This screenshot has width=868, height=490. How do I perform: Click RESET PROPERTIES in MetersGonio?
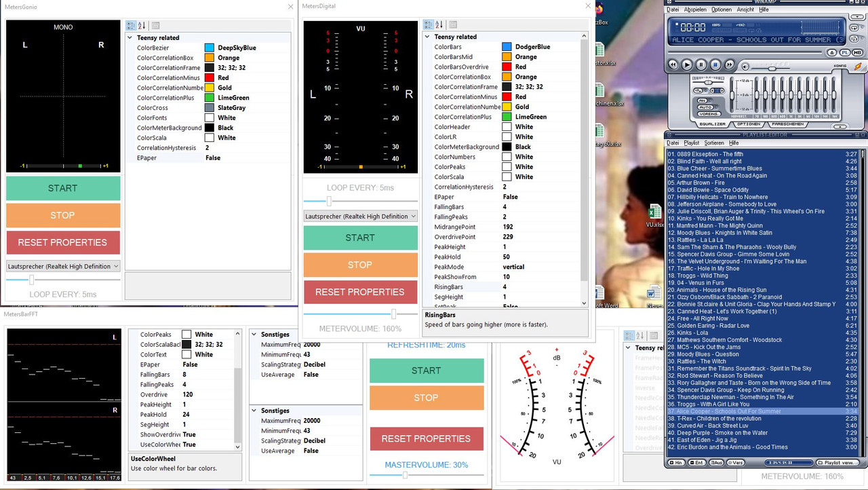click(x=63, y=242)
